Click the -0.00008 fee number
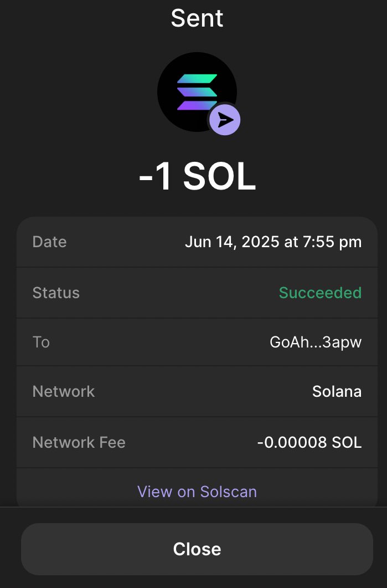Screen dimensions: 387x588 point(287,442)
